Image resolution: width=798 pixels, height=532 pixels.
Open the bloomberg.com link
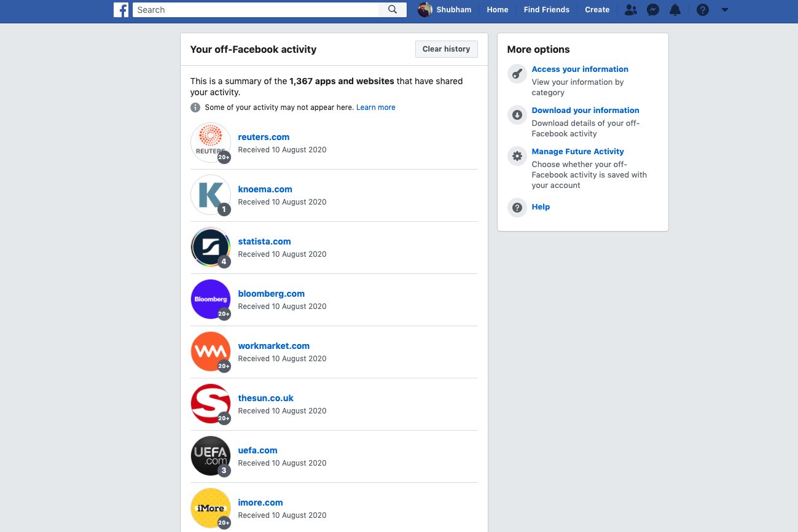271,294
